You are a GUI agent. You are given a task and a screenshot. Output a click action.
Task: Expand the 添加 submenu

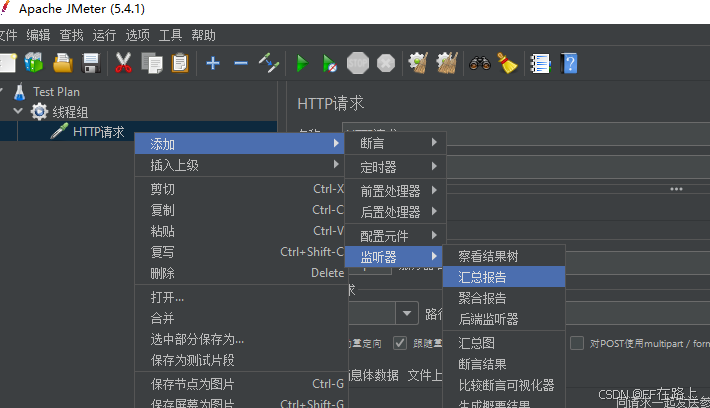(x=240, y=144)
